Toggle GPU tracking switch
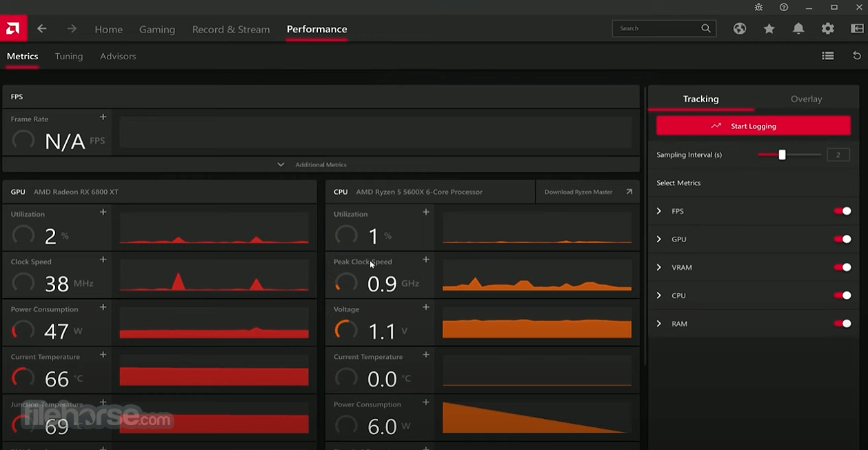Viewport: 868px width, 450px height. (842, 239)
